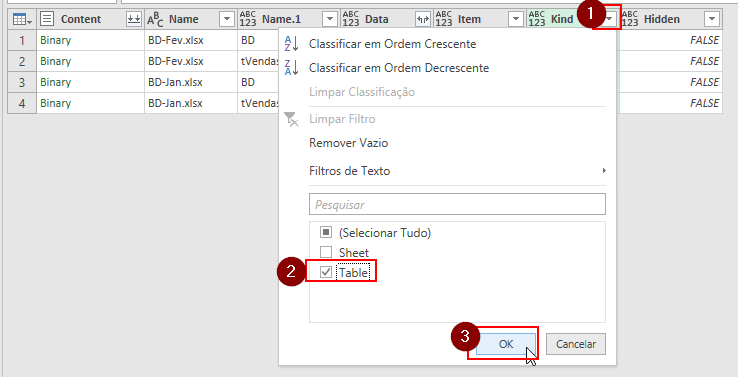Click the ABC text type icon of the Name column
The width and height of the screenshot is (738, 377).
(155, 19)
